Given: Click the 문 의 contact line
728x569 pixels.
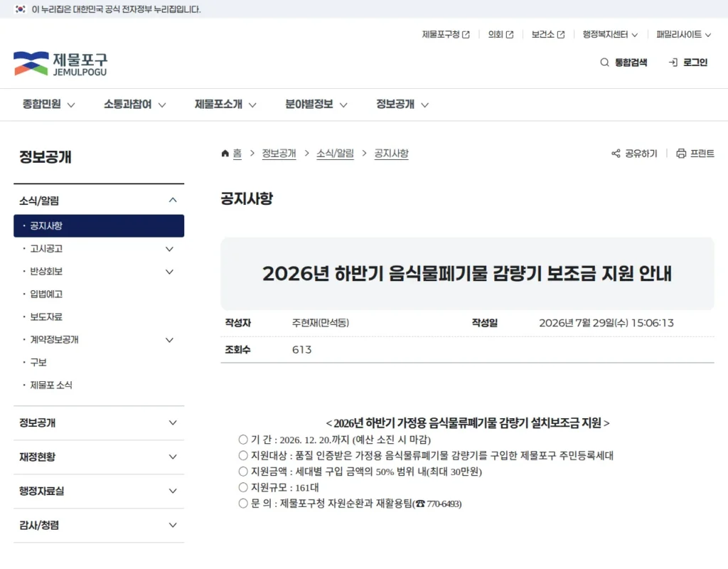Looking at the screenshot, I should click(350, 504).
